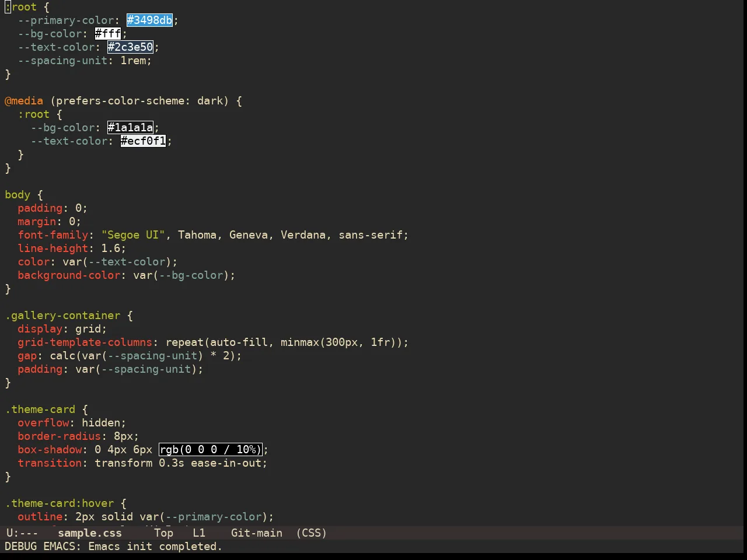The image size is (747, 560).
Task: Click the top ':root' selector
Action: [x=21, y=7]
